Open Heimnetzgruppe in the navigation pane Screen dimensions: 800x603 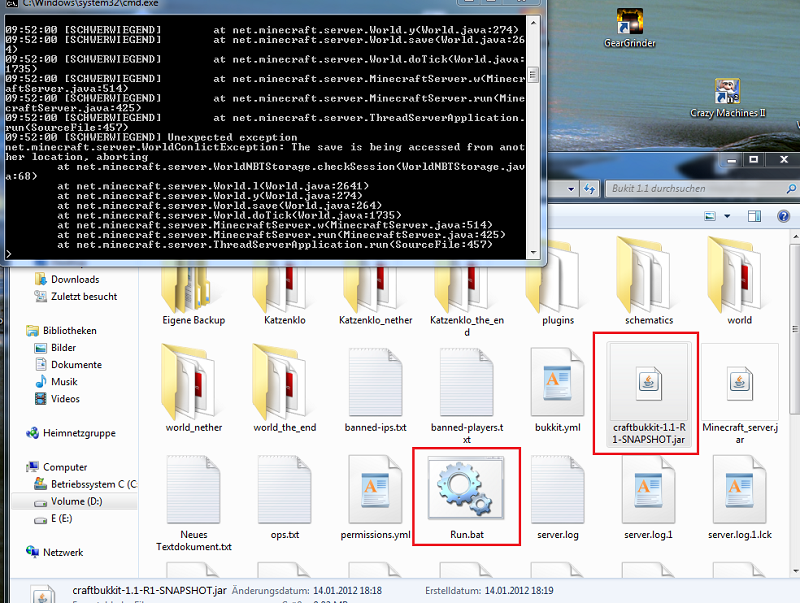(71, 433)
